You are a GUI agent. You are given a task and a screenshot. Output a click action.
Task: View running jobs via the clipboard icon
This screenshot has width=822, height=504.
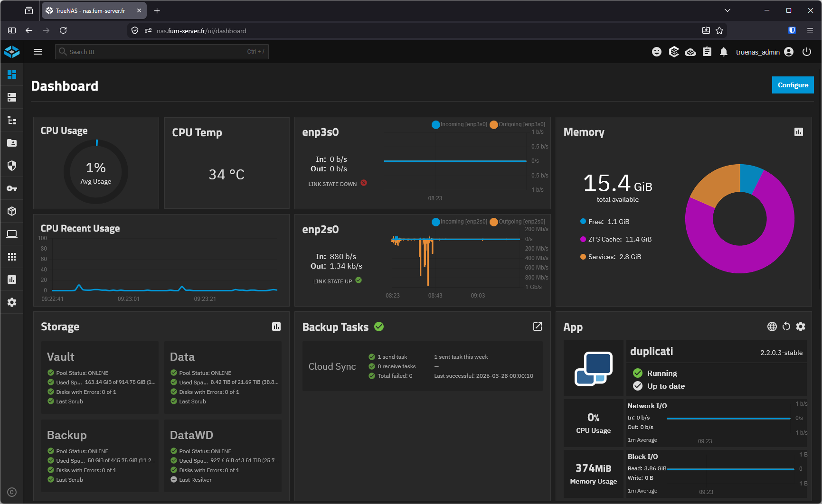(707, 52)
